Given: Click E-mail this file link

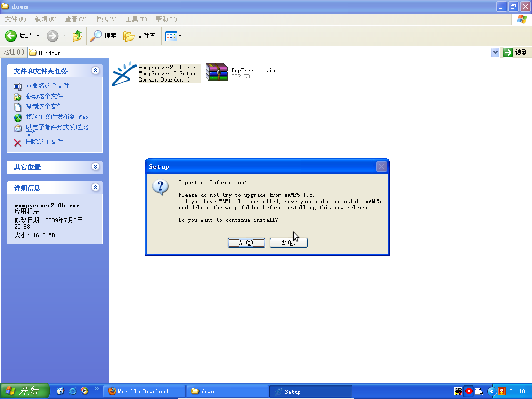Looking at the screenshot, I should pos(57,130).
